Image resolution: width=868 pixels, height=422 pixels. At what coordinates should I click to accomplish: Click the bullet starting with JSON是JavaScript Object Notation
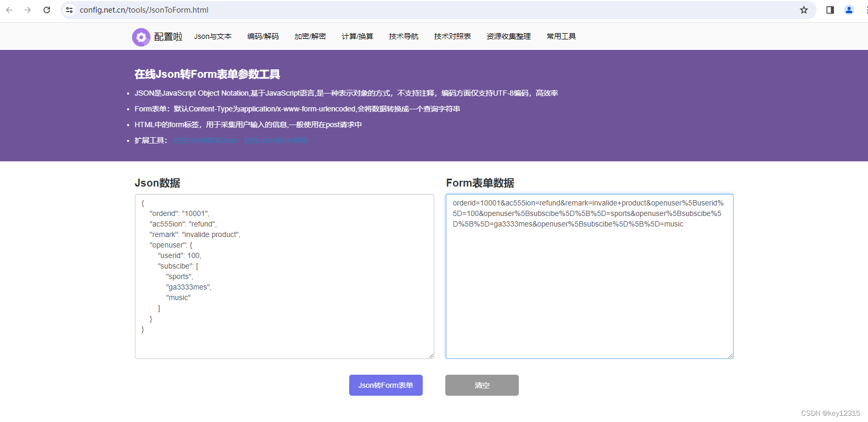346,93
